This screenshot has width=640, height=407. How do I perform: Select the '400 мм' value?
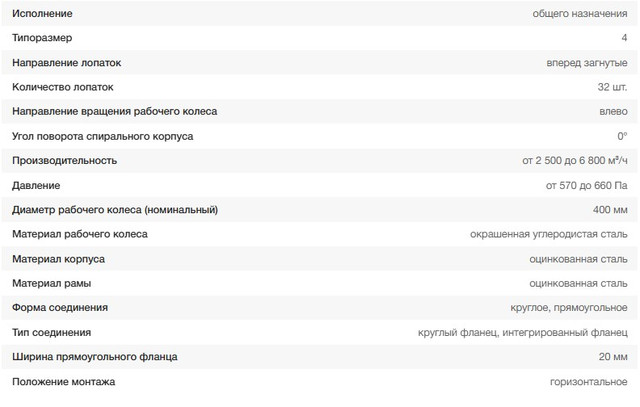click(x=610, y=209)
